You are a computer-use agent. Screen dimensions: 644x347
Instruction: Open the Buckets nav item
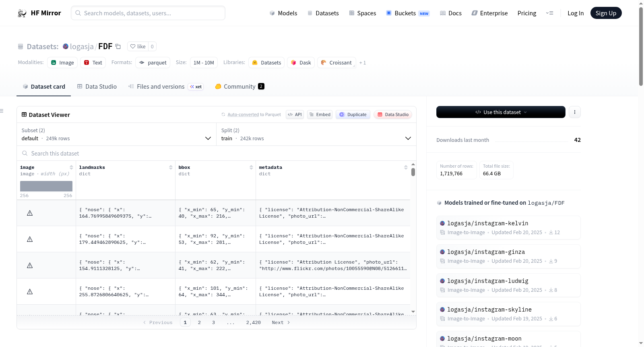click(x=408, y=13)
